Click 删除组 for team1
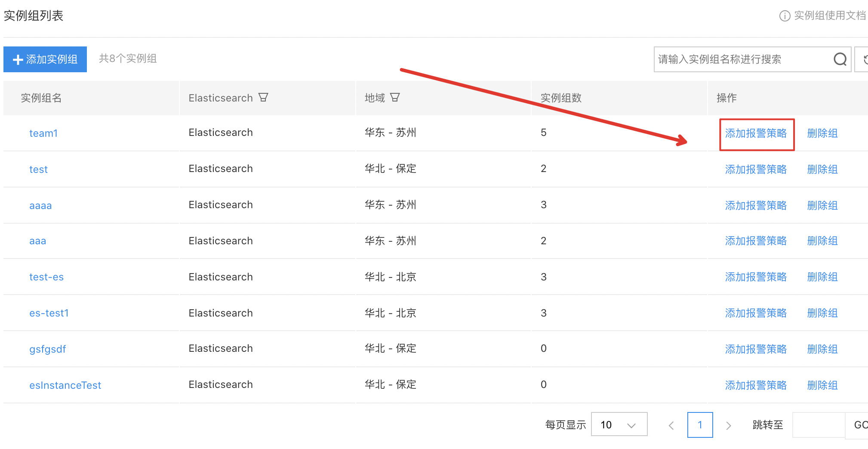The image size is (868, 449). pyautogui.click(x=822, y=133)
